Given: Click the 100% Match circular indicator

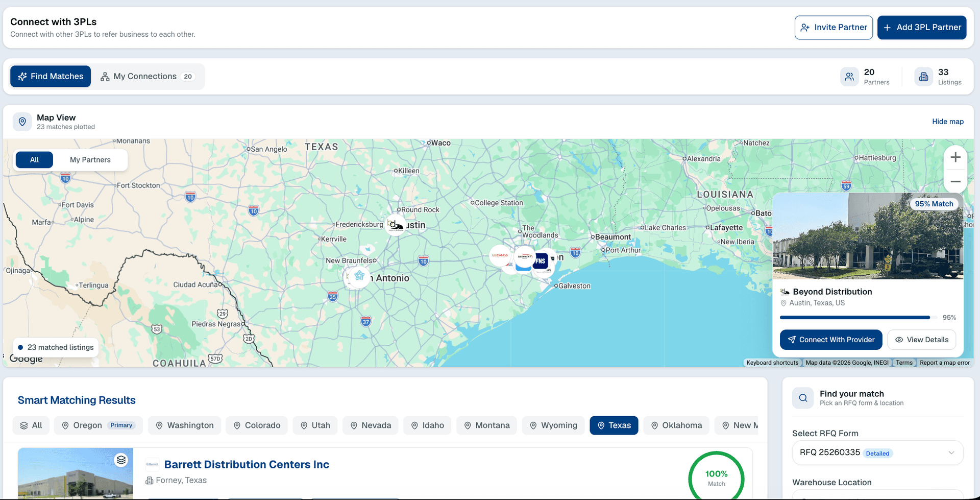Looking at the screenshot, I should pos(716,478).
